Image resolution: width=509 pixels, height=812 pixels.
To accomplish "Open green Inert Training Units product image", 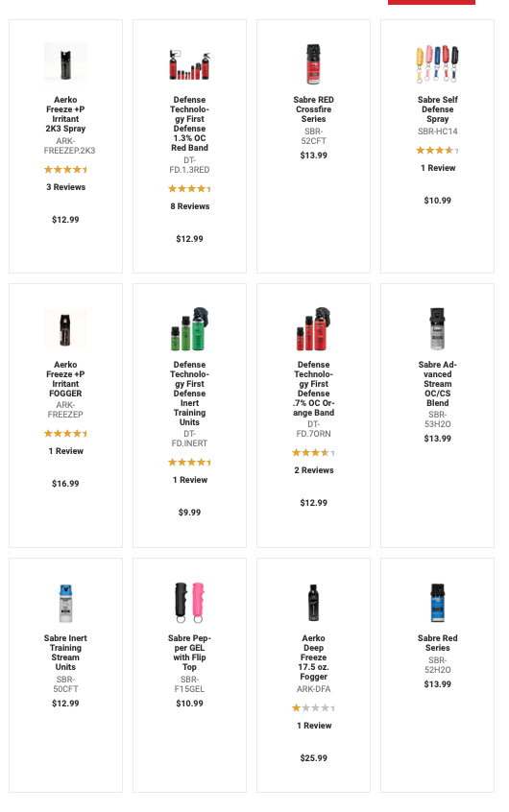I will click(x=190, y=329).
